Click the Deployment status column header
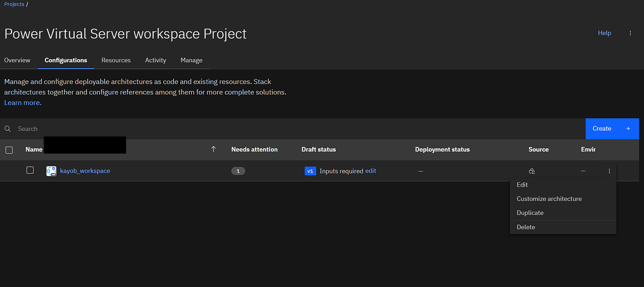This screenshot has width=644, height=287. [x=443, y=150]
